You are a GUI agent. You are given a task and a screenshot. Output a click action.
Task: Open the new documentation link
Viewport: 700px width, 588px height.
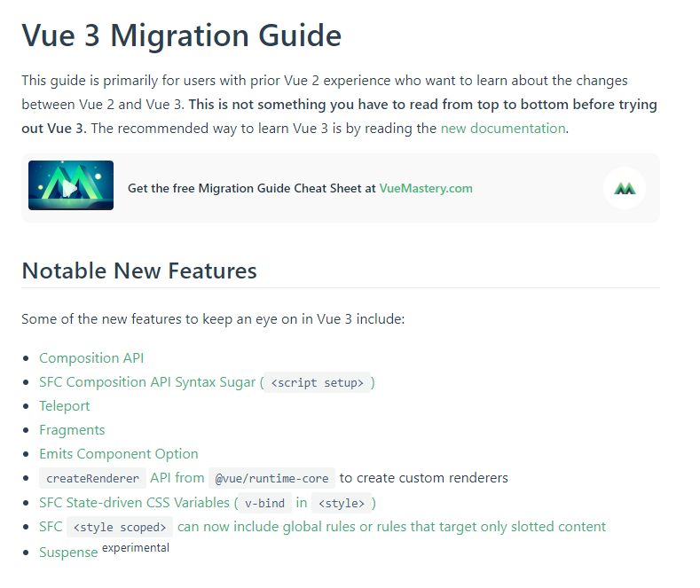click(x=503, y=129)
